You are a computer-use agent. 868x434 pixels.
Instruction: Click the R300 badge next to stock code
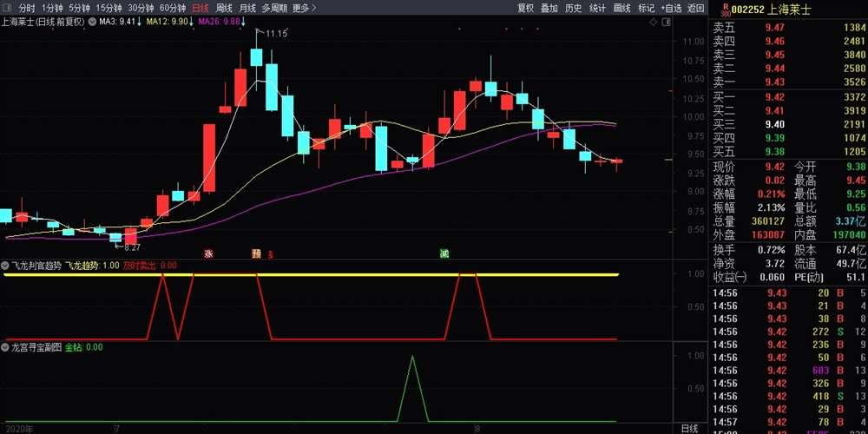point(726,8)
